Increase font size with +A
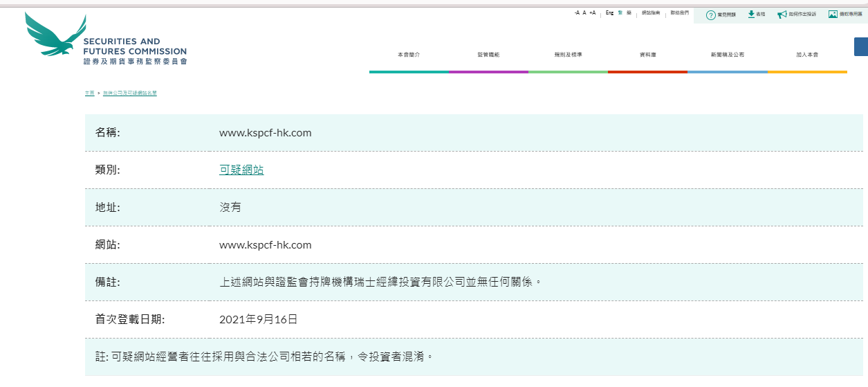 tap(592, 13)
